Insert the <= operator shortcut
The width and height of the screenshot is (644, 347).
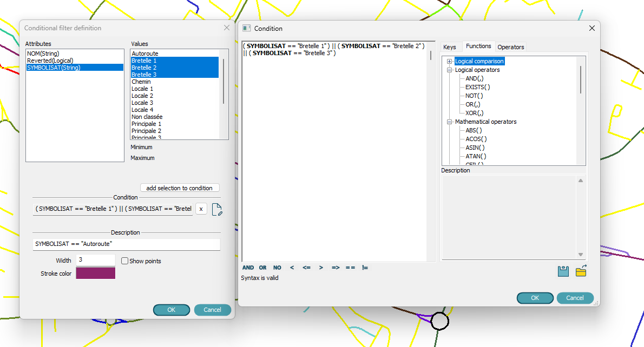(x=306, y=268)
